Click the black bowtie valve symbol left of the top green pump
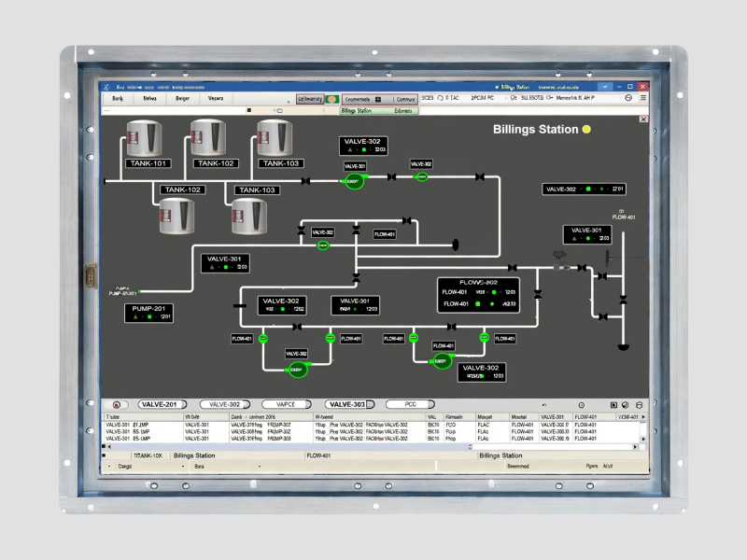 coord(306,181)
